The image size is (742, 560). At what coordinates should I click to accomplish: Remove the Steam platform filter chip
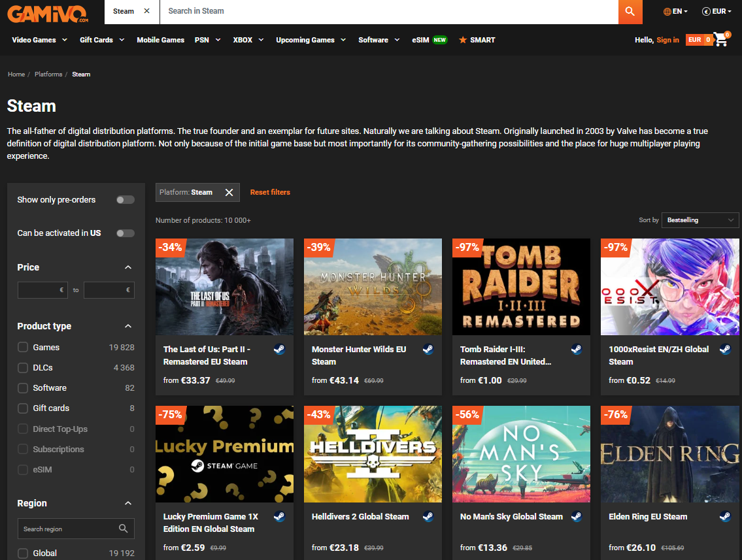(229, 192)
